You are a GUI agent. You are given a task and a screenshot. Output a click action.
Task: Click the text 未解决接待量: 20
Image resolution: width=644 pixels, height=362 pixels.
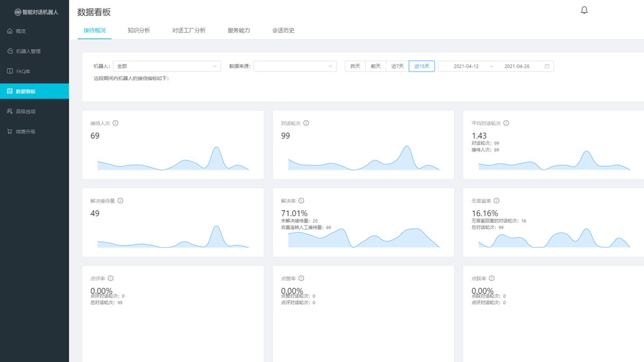(299, 221)
